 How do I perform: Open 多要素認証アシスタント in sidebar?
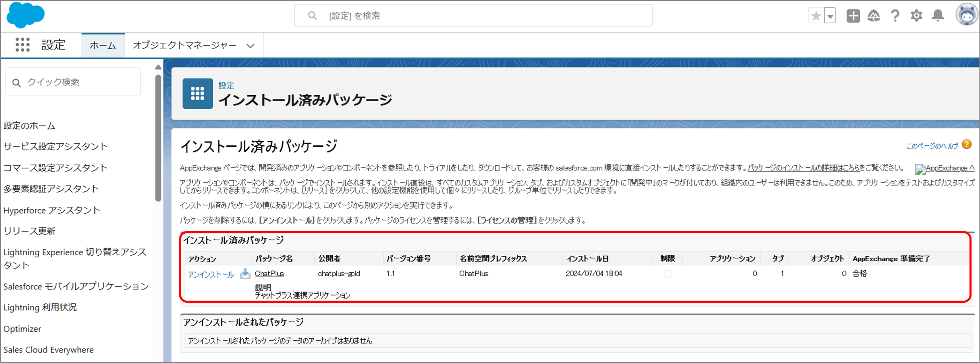[51, 189]
